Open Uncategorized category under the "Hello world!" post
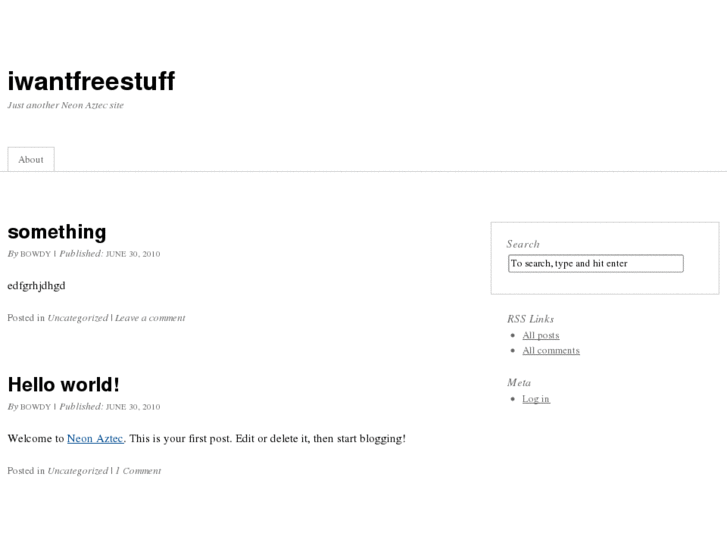Image resolution: width=727 pixels, height=545 pixels. point(77,471)
